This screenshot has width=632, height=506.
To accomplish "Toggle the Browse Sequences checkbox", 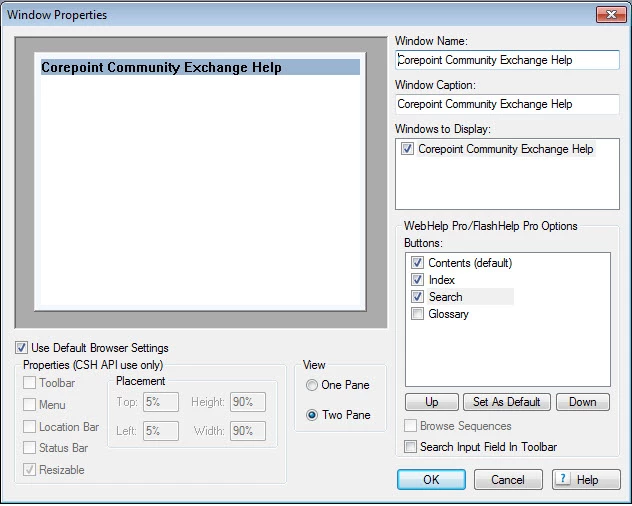I will pyautogui.click(x=410, y=426).
